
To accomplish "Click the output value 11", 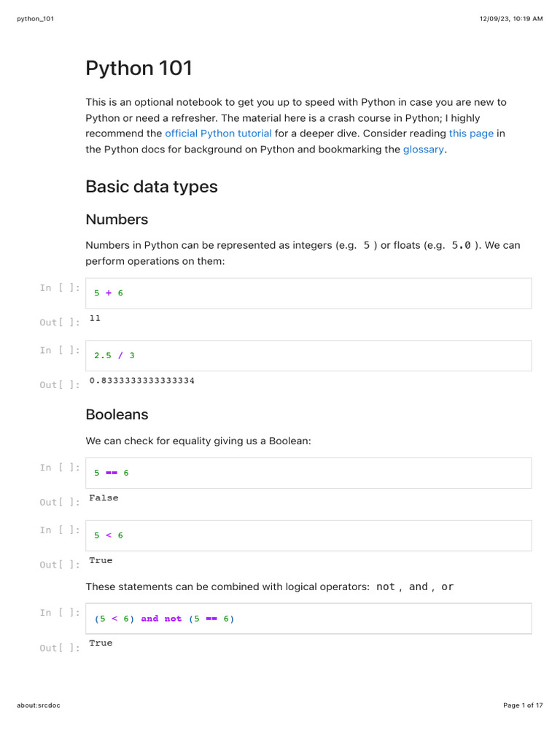I will (x=95, y=318).
